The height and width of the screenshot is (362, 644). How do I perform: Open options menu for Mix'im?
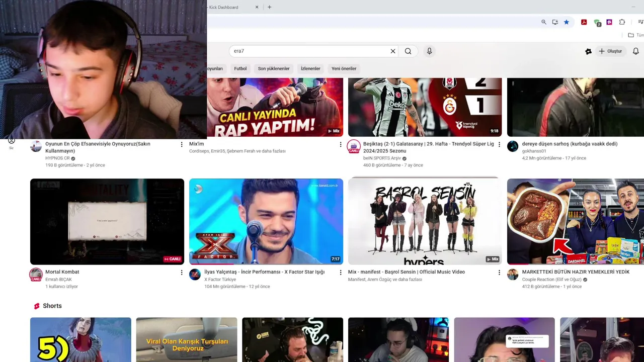[341, 144]
